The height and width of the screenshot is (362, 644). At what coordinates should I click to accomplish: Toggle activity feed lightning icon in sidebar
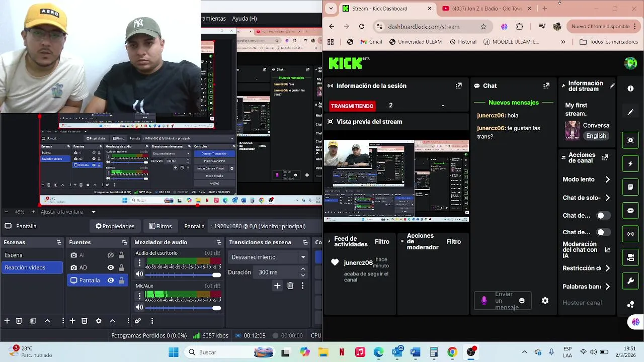click(630, 164)
